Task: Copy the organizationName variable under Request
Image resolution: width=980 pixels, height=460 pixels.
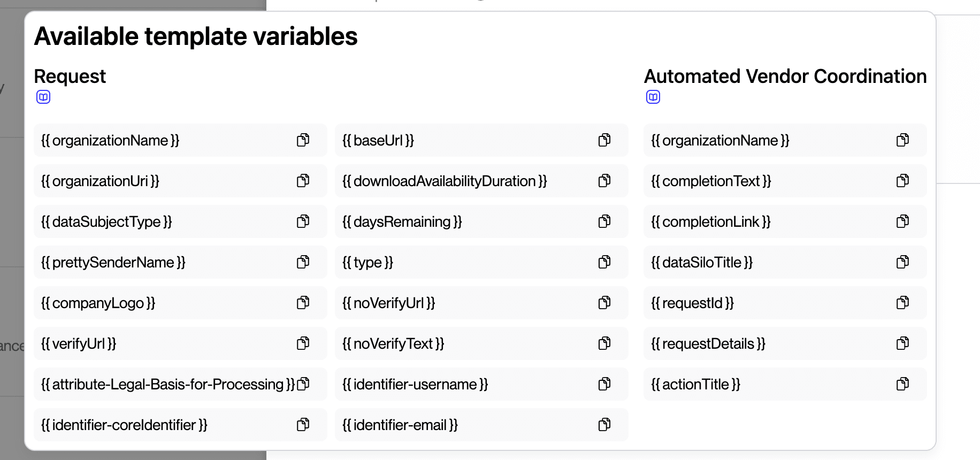Action: coord(303,140)
